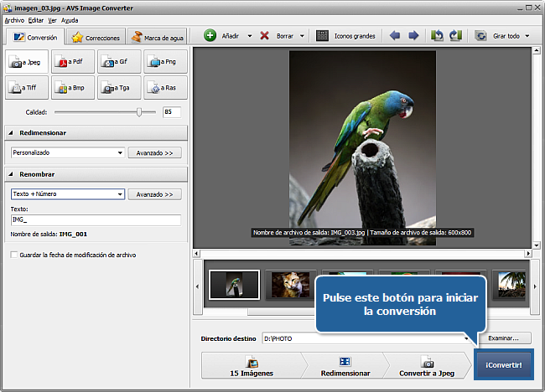Open the Borrar dropdown arrow

pyautogui.click(x=302, y=36)
